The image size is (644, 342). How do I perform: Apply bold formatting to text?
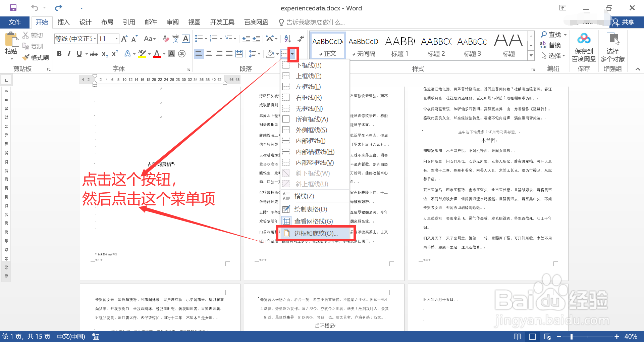[x=59, y=53]
